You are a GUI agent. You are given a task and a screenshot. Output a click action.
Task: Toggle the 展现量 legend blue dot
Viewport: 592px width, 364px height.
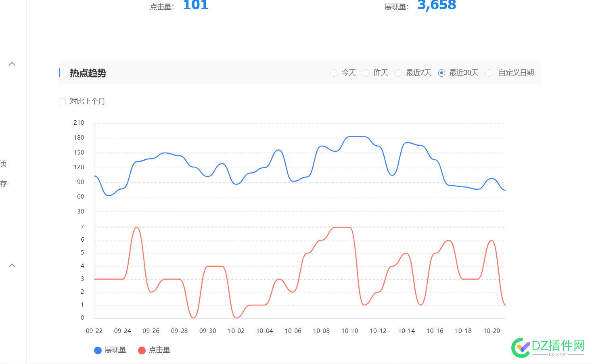click(98, 350)
